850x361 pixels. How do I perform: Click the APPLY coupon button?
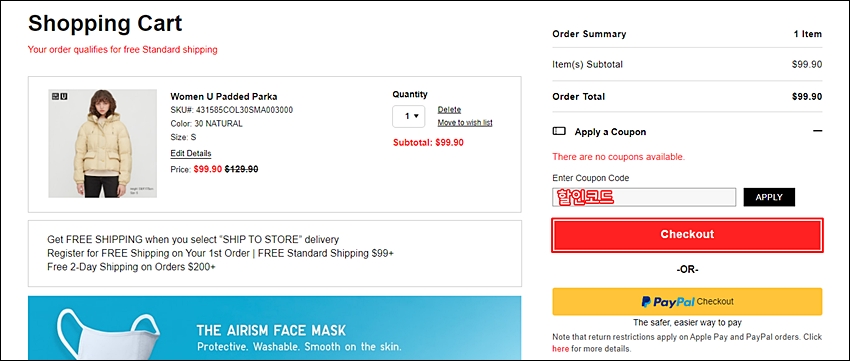769,197
